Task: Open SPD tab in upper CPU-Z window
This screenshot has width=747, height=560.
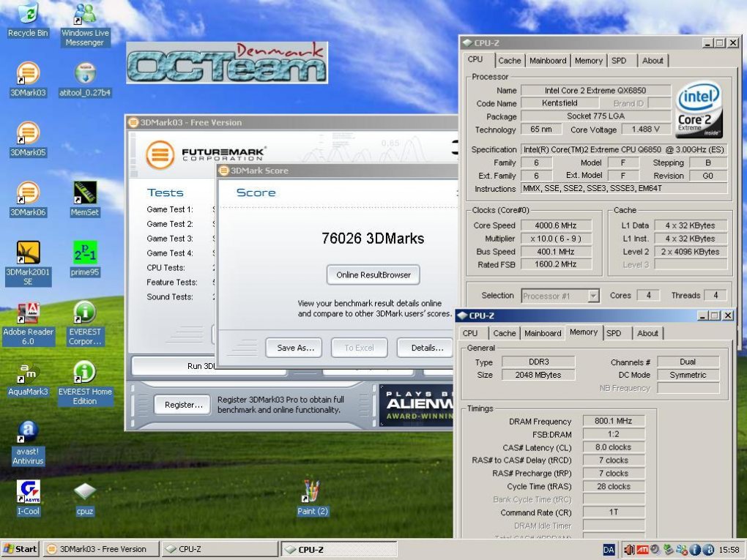Action: click(619, 61)
